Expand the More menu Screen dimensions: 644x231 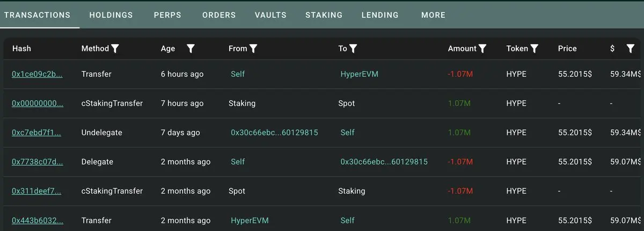433,15
